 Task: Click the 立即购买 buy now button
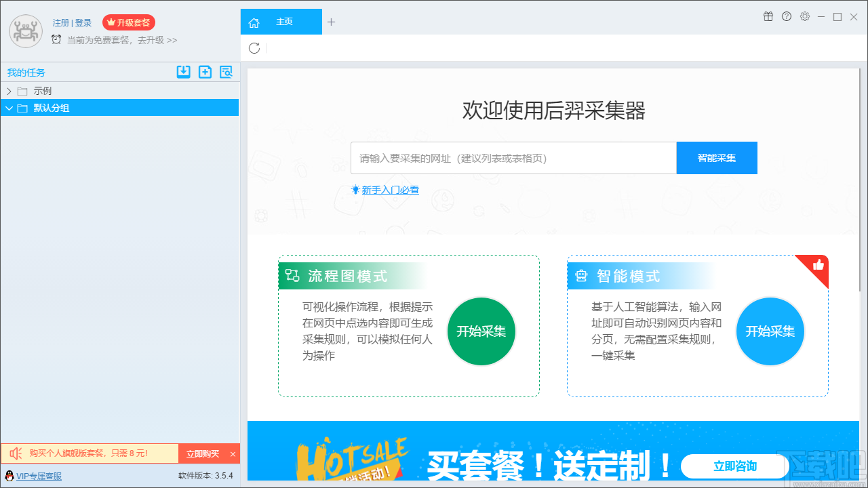(x=203, y=454)
